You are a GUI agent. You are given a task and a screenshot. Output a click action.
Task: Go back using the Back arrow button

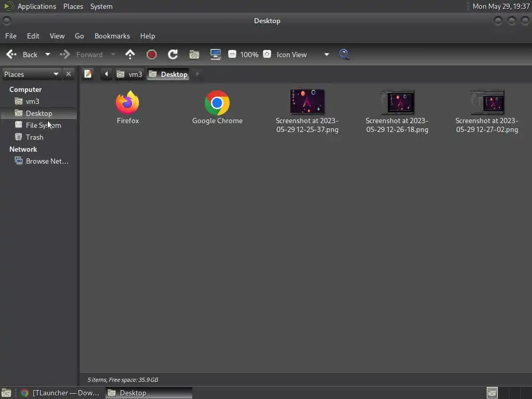coord(22,55)
